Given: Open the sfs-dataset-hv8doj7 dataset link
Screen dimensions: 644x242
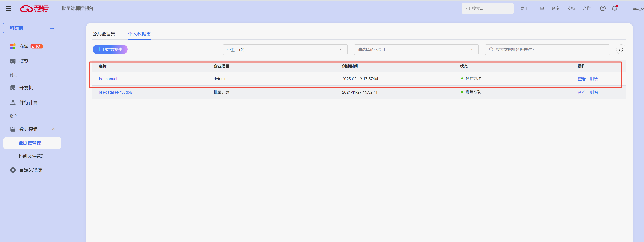Looking at the screenshot, I should pos(116,92).
